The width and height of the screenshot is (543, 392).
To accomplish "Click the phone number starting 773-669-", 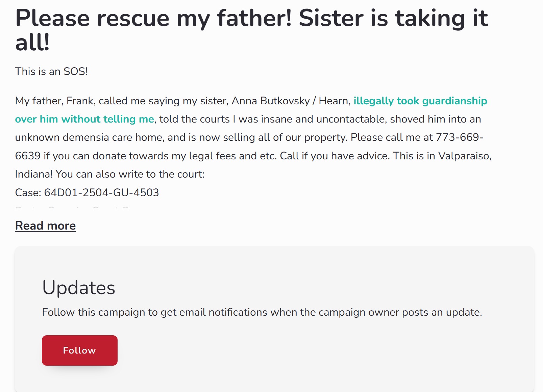I will [460, 137].
